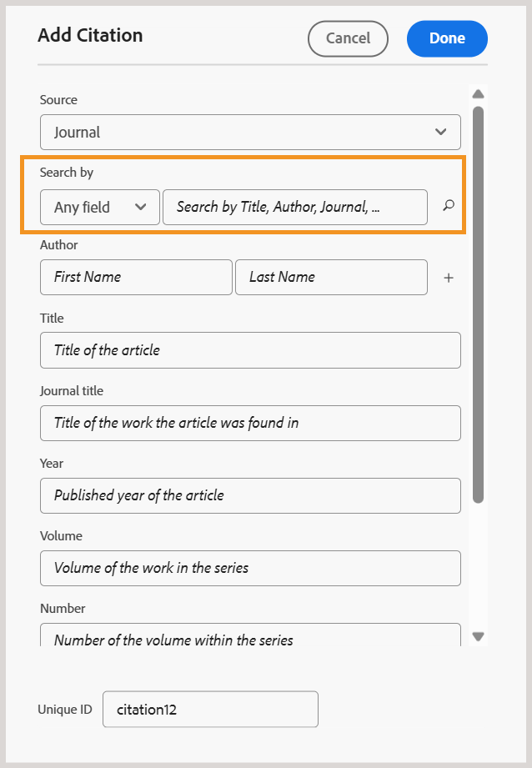Click the Number input field
532x768 pixels.
pos(250,637)
